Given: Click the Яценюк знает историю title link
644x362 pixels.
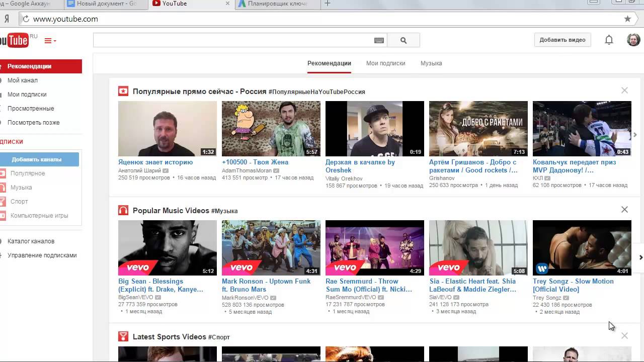Looking at the screenshot, I should 155,162.
